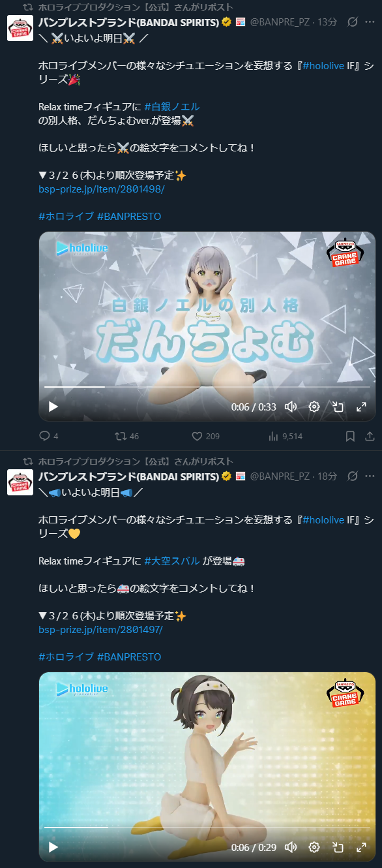
Task: Mute audio on first video
Action: point(291,407)
